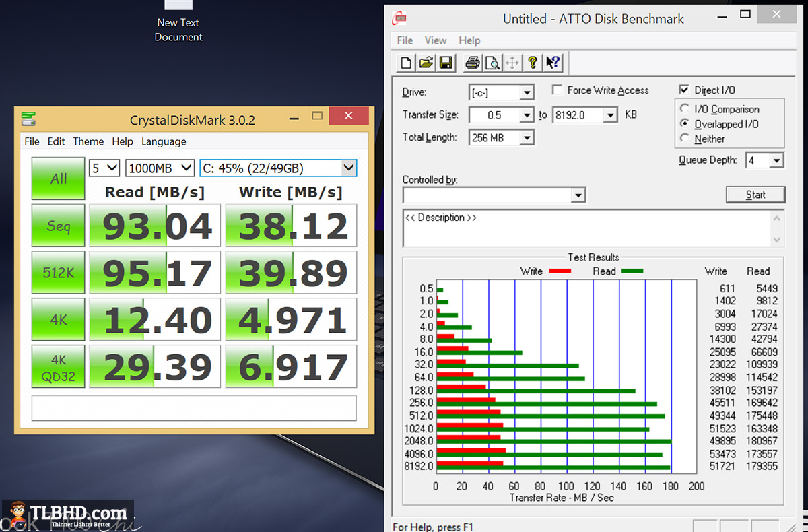Click the Seq read value 93.04
Viewport: 808px width, 532px height.
(155, 226)
